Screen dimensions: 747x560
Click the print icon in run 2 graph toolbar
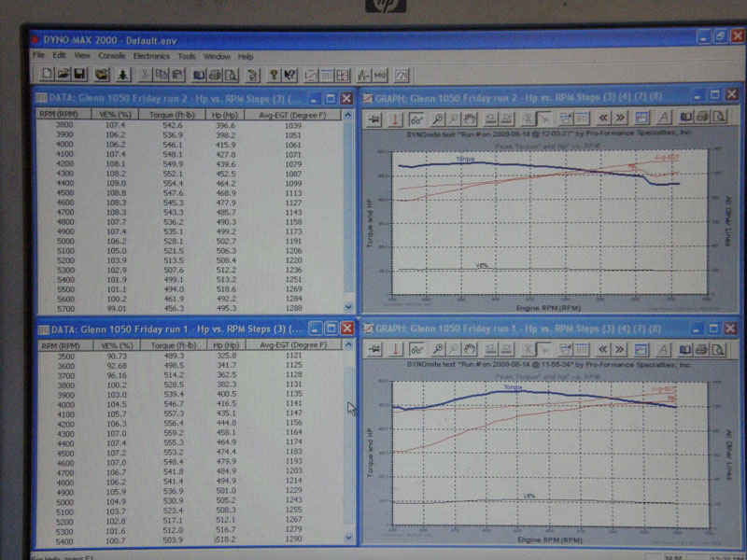(x=702, y=117)
